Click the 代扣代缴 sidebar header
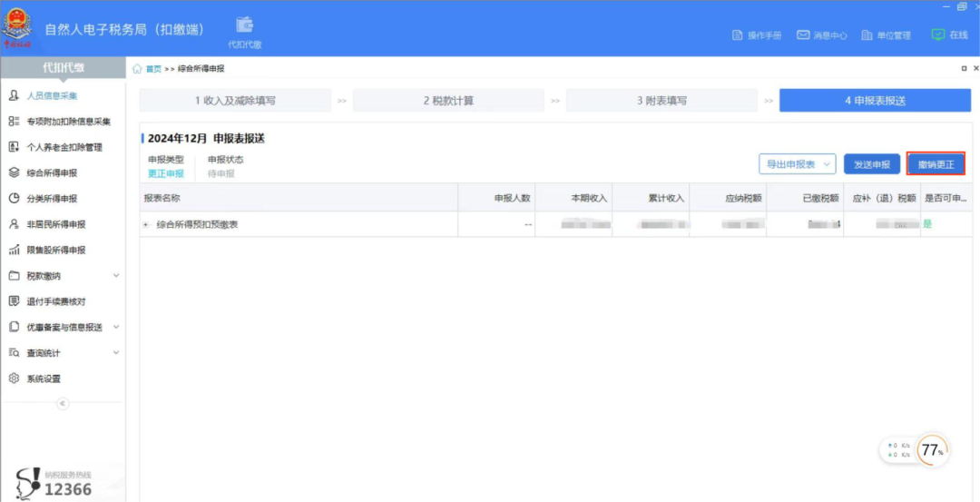Image resolution: width=980 pixels, height=502 pixels. pyautogui.click(x=64, y=68)
